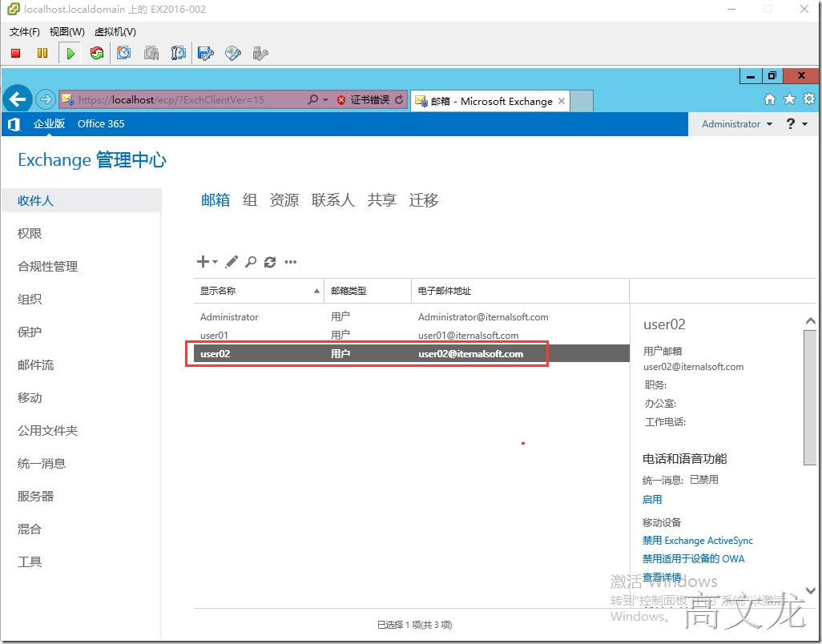Screen dimensions: 822x644
Task: Switch to the Office 365 tab
Action: click(101, 123)
